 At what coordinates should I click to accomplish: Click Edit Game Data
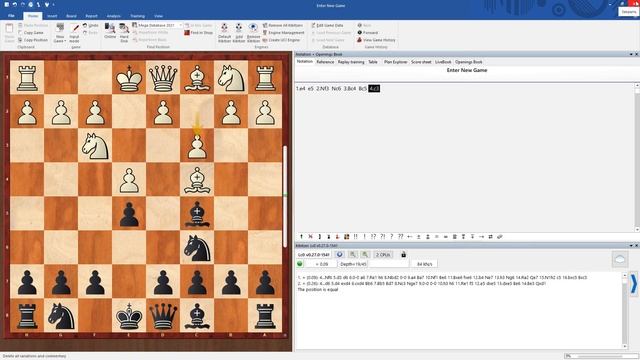point(327,25)
